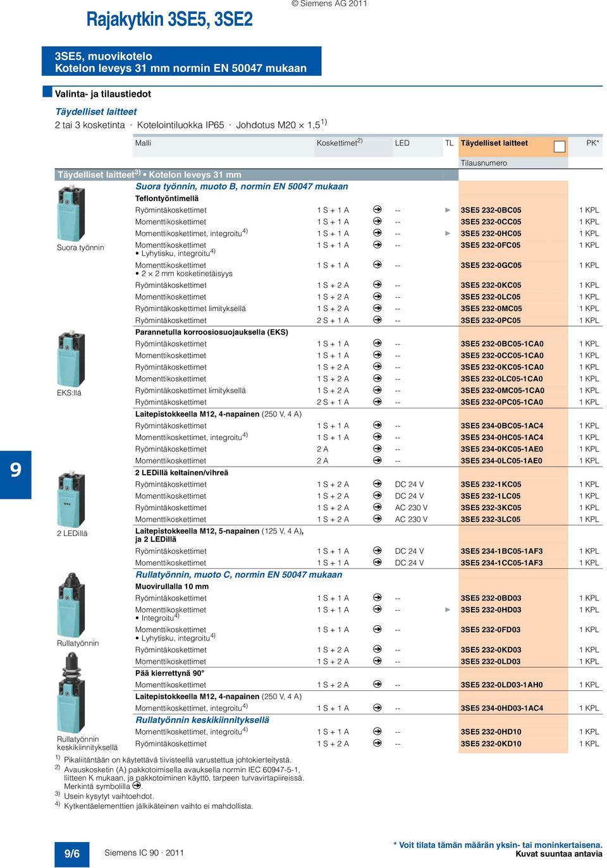
Task: Select the Rullatyönnin keskikiinnityksellä product image
Action: (x=71, y=693)
